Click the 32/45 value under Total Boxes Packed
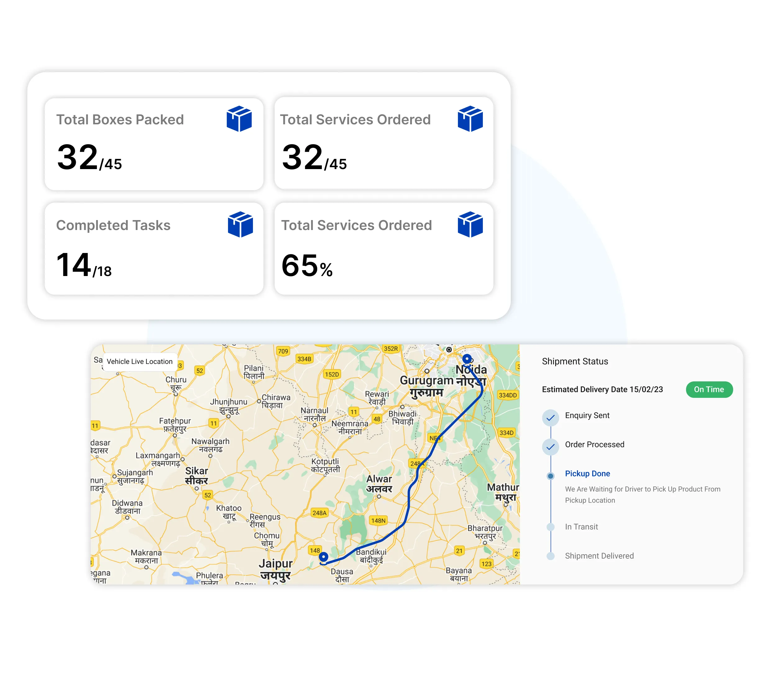Screen dimensions: 773x700 (x=89, y=157)
